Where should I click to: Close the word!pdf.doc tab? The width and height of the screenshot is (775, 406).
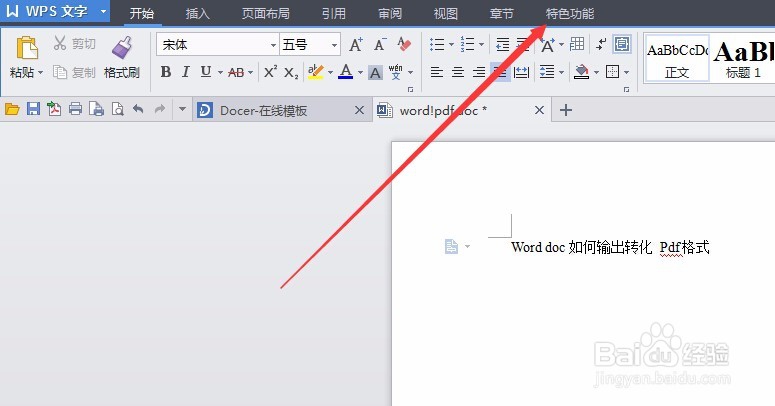click(x=539, y=110)
